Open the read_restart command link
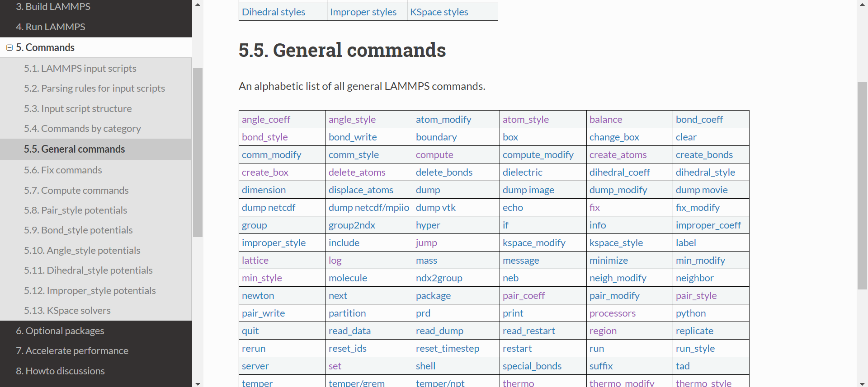Screen dimensions: 868x387 click(x=529, y=331)
